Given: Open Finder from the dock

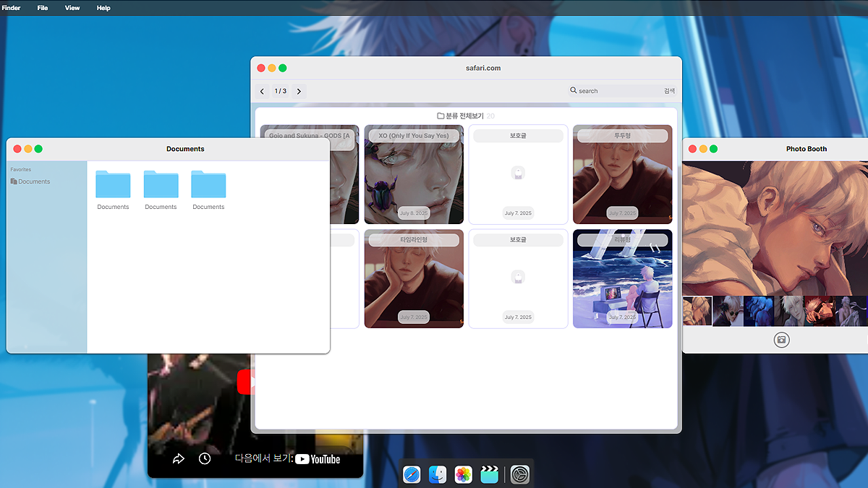Looking at the screenshot, I should point(438,474).
